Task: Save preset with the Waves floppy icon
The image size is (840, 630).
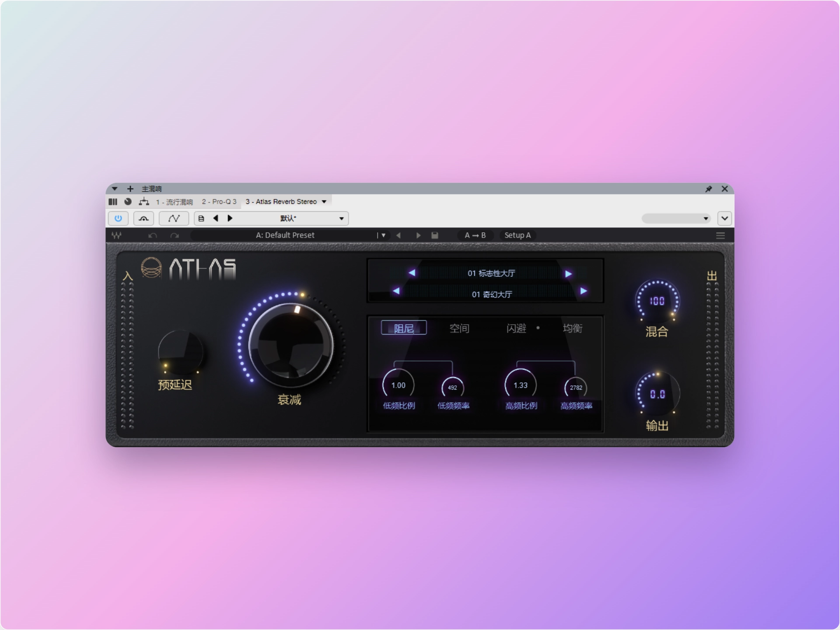Action: pos(434,235)
